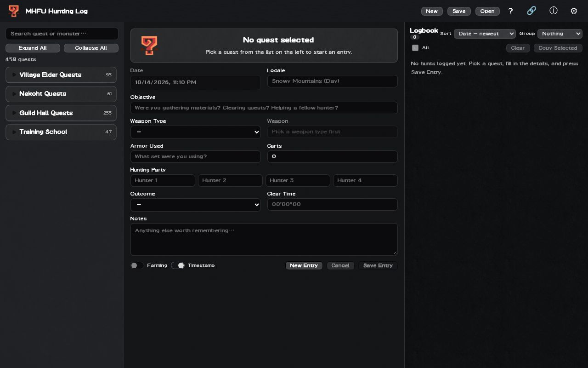Click the MHFU Hunting Log logo icon
The height and width of the screenshot is (368, 588).
[14, 11]
